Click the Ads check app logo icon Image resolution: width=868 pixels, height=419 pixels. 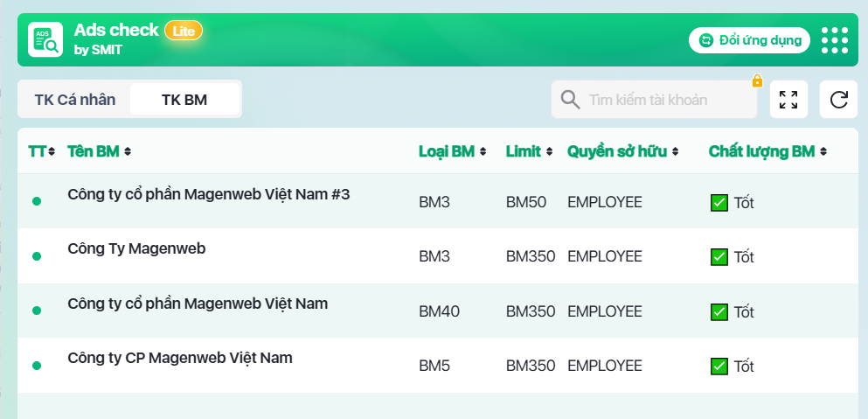pos(45,39)
